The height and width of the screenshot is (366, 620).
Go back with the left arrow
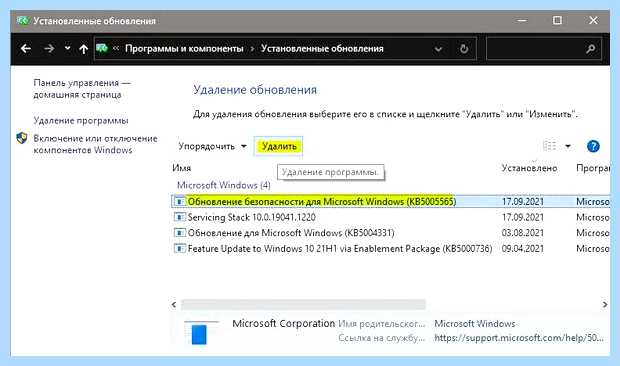pos(26,49)
